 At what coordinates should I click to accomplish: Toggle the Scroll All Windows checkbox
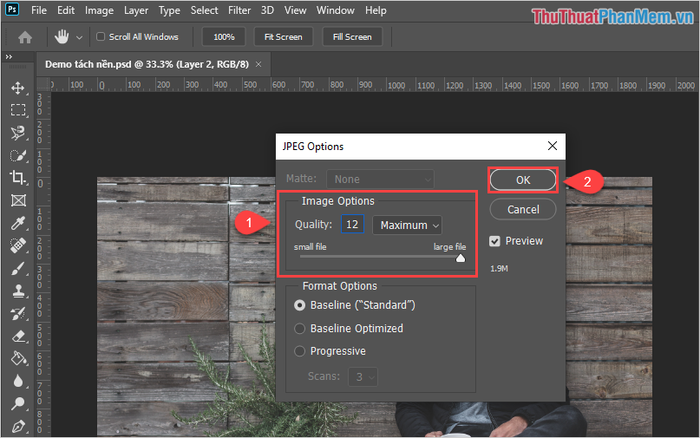[x=100, y=37]
